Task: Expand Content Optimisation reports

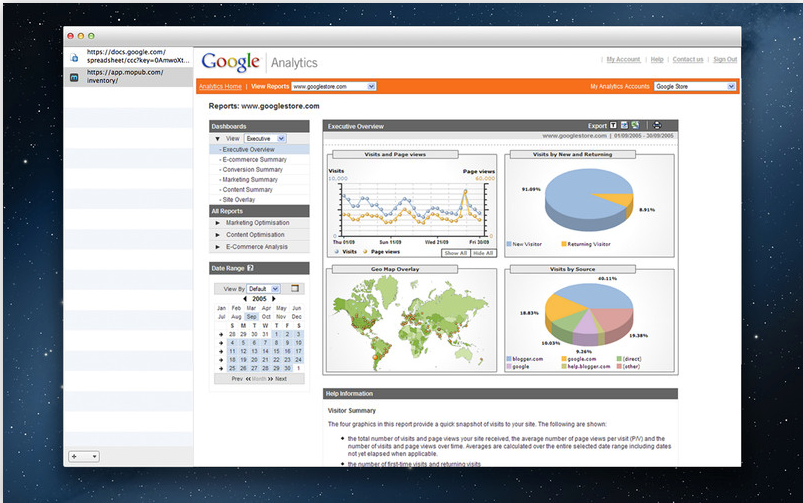Action: point(218,235)
